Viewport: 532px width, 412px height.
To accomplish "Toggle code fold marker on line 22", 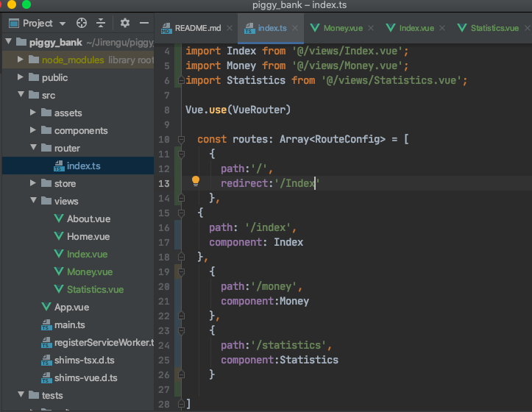I will coord(182,316).
